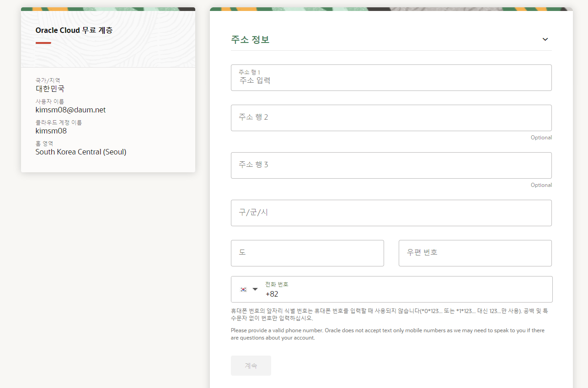
Task: Click the 사용자 이름 label
Action: click(x=50, y=101)
